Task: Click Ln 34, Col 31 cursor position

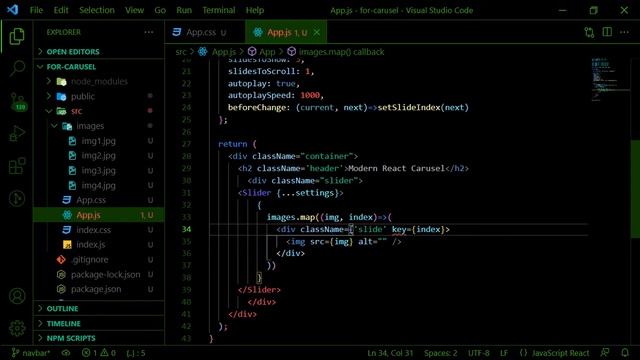Action: pyautogui.click(x=390, y=353)
